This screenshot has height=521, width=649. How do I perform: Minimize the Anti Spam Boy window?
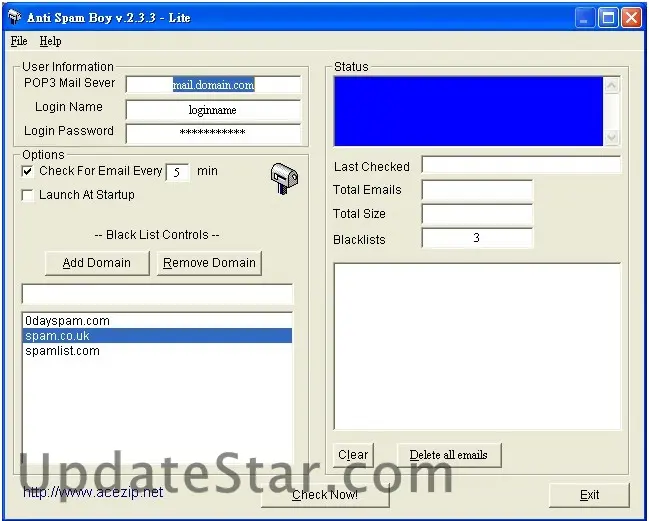point(584,18)
